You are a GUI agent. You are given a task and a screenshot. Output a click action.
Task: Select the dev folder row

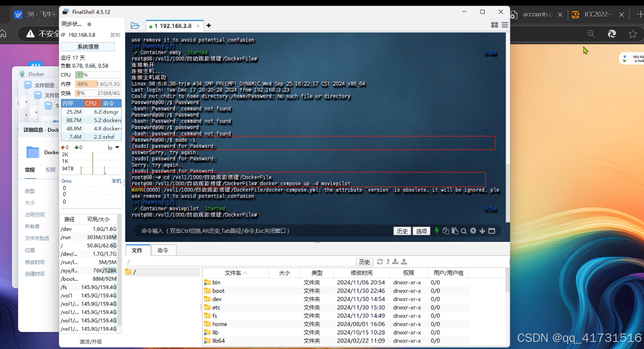coord(336,299)
